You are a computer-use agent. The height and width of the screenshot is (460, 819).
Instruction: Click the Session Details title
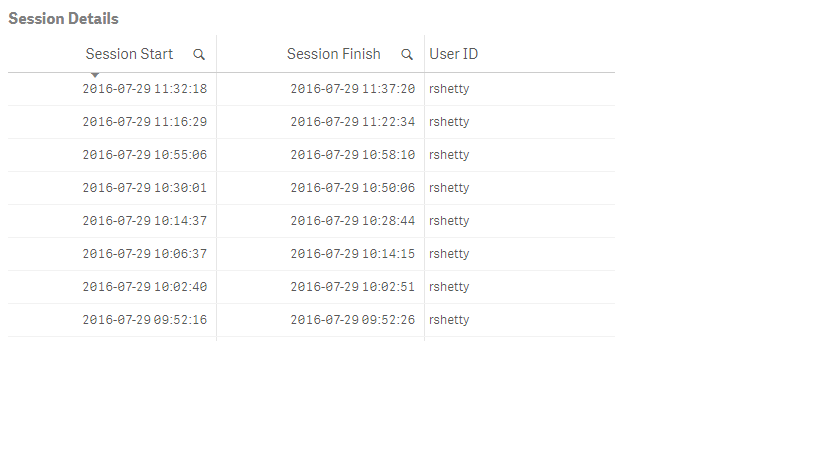coord(63,19)
